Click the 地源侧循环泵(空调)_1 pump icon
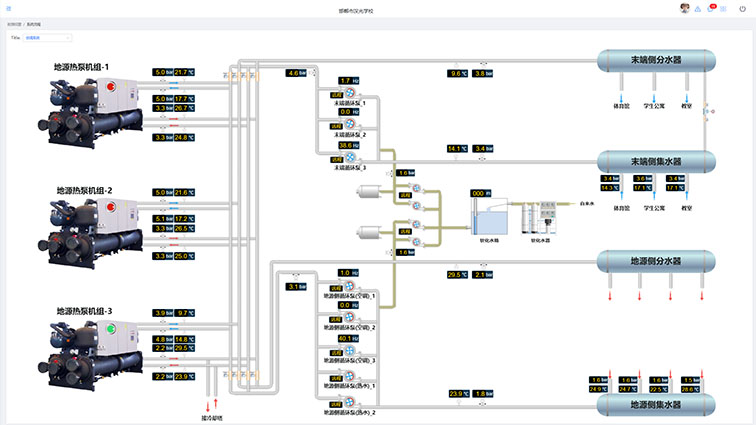 (350, 286)
